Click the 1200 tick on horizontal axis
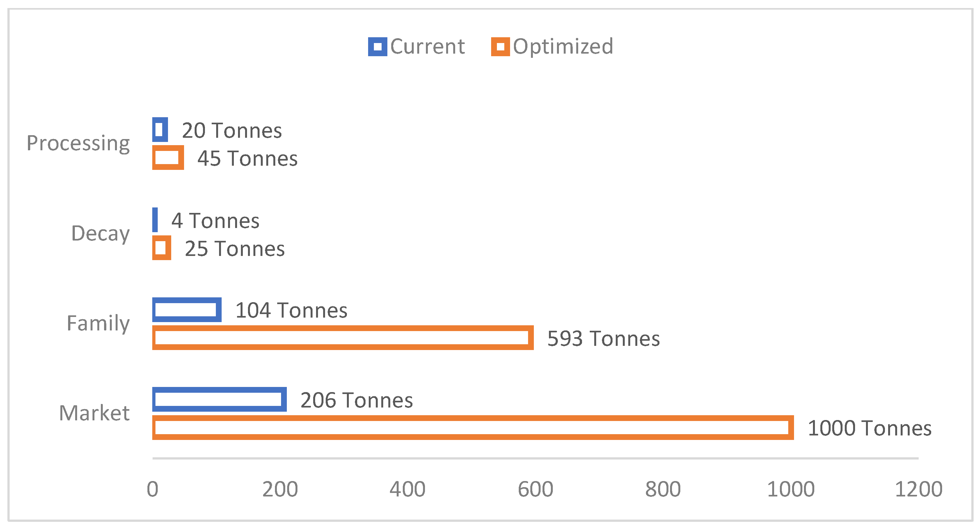The height and width of the screenshot is (526, 980). pos(918,489)
